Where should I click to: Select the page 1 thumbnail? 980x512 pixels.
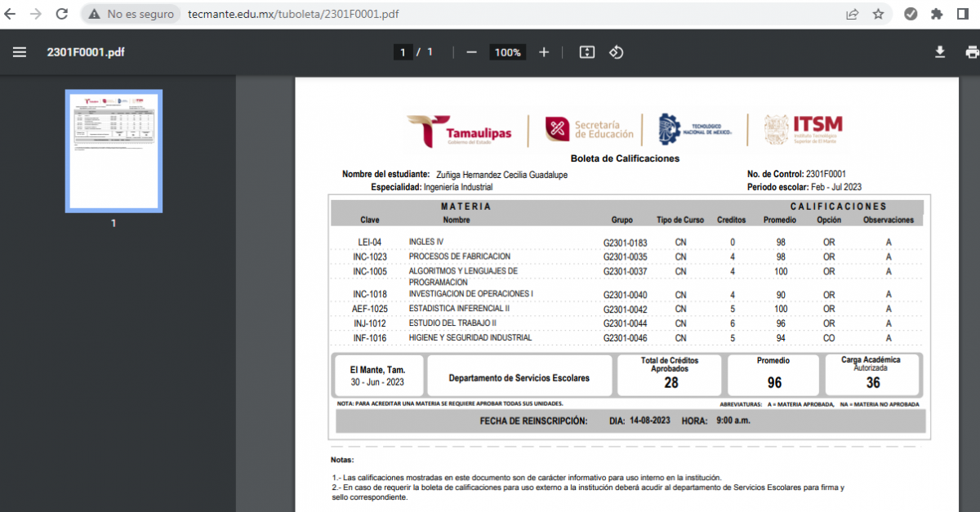114,151
